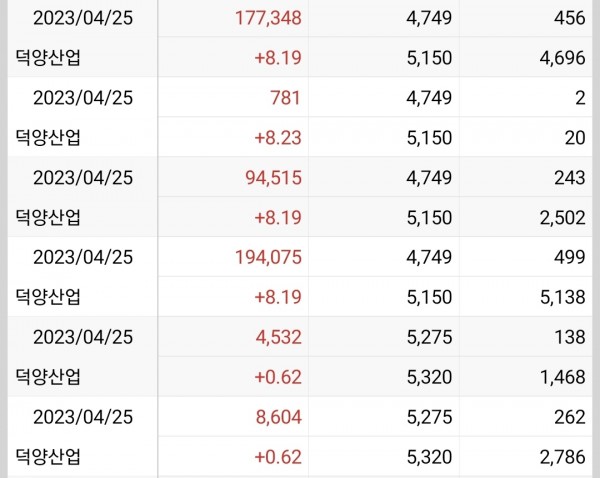Select the 194,075 amount value
The width and height of the screenshot is (600, 478).
265,257
